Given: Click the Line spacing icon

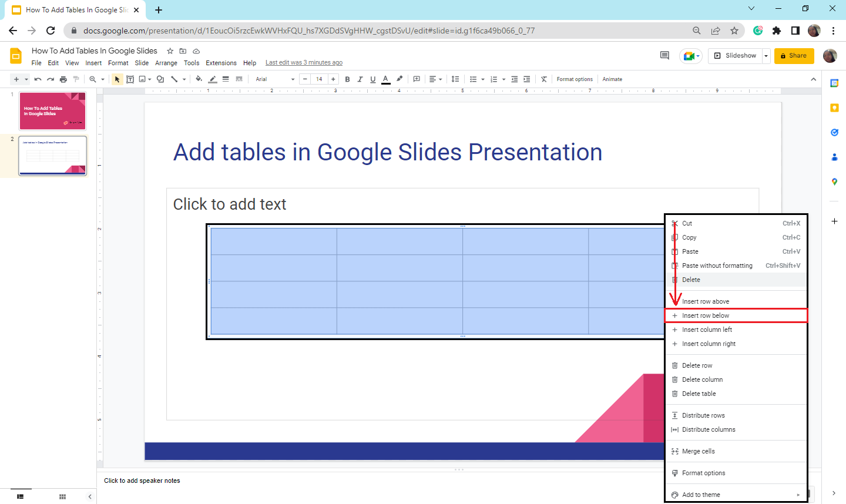Looking at the screenshot, I should click(x=455, y=79).
